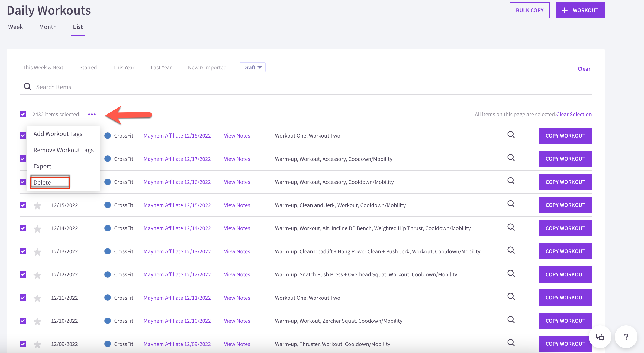This screenshot has height=353, width=644.
Task: Click the plus icon on the WORKOUT button
Action: tap(565, 10)
